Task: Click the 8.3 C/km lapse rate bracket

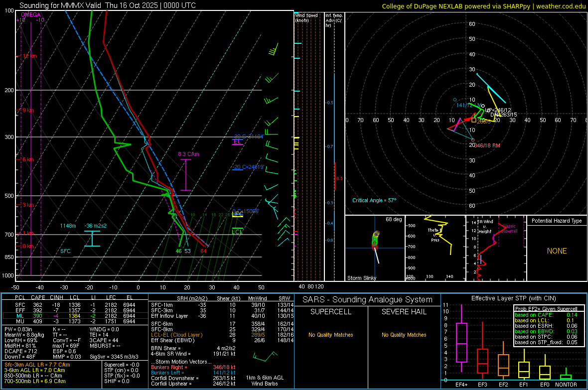Action: (x=185, y=174)
